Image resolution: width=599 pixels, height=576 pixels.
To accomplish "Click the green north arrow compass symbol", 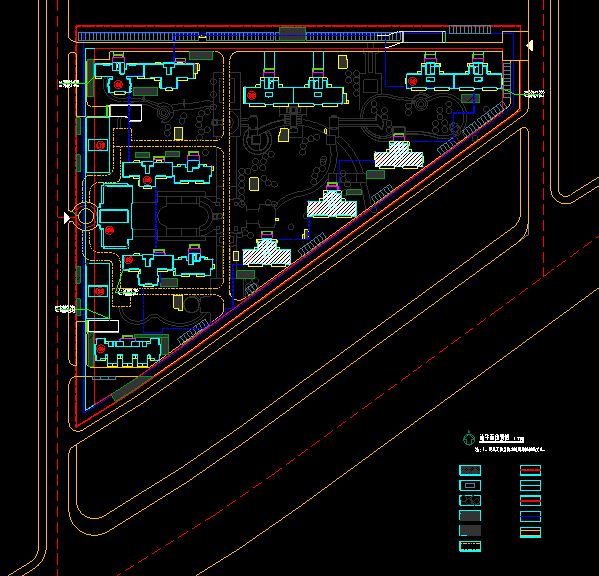I will (x=469, y=438).
